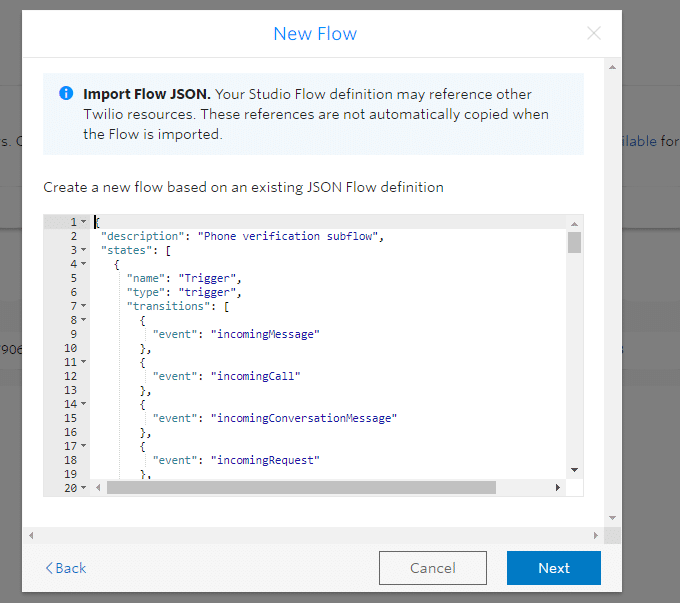Click the editor scroll right arrow
The width and height of the screenshot is (680, 603).
(x=558, y=488)
